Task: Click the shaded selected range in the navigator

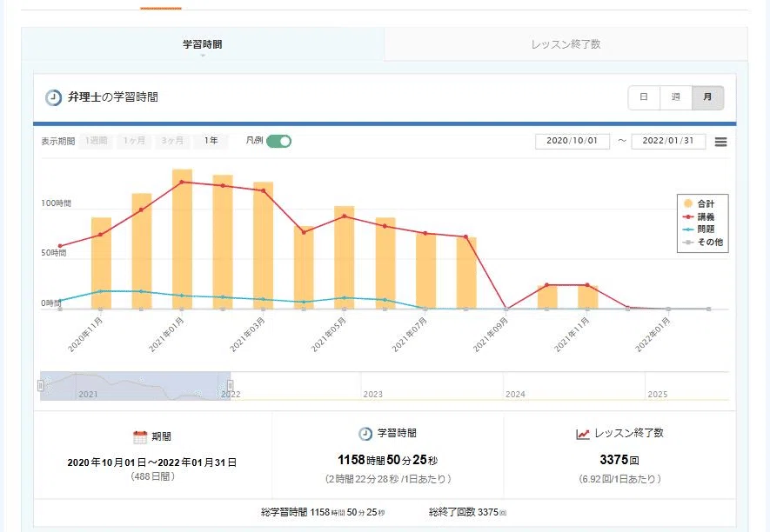Action: coord(135,386)
